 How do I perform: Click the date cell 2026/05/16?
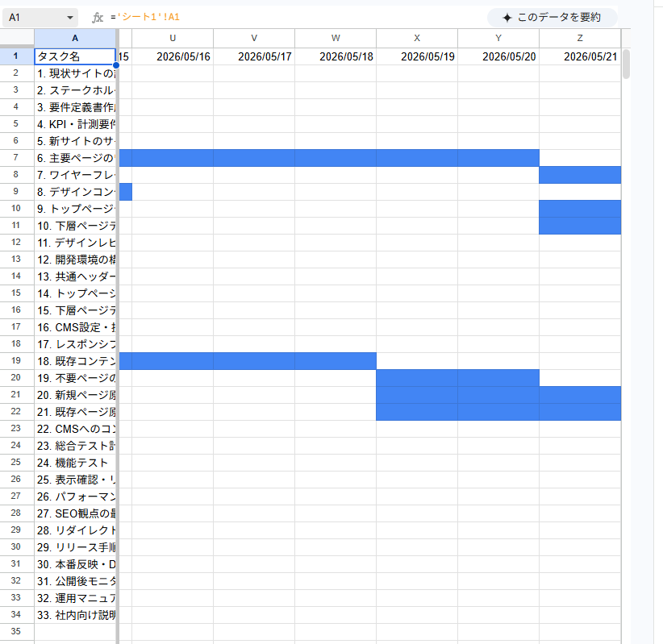pyautogui.click(x=173, y=56)
